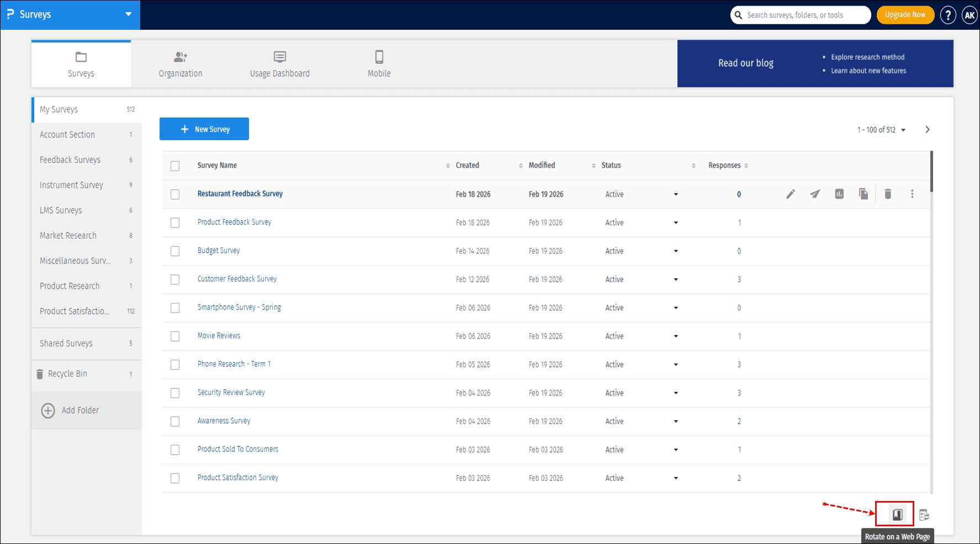Open the Movie Reviews survey link
The image size is (980, 544).
[x=219, y=335]
